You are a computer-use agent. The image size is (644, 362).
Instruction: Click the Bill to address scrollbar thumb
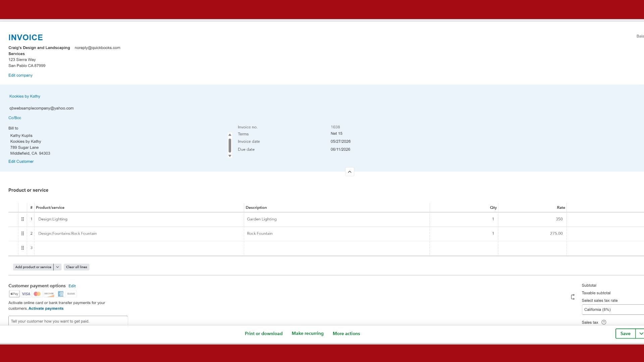230,145
